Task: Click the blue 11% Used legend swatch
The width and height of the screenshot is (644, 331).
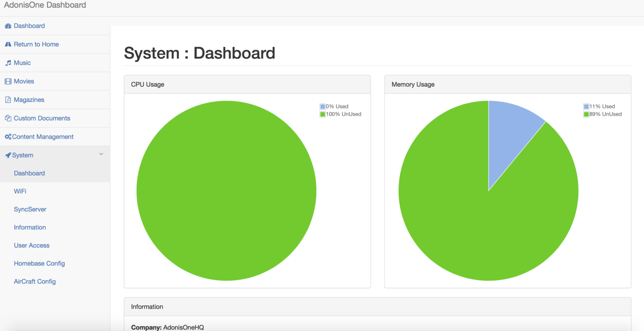Action: coord(586,107)
